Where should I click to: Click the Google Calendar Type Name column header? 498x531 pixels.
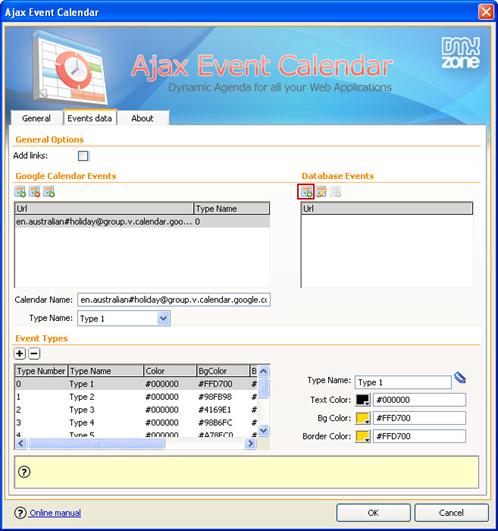232,209
